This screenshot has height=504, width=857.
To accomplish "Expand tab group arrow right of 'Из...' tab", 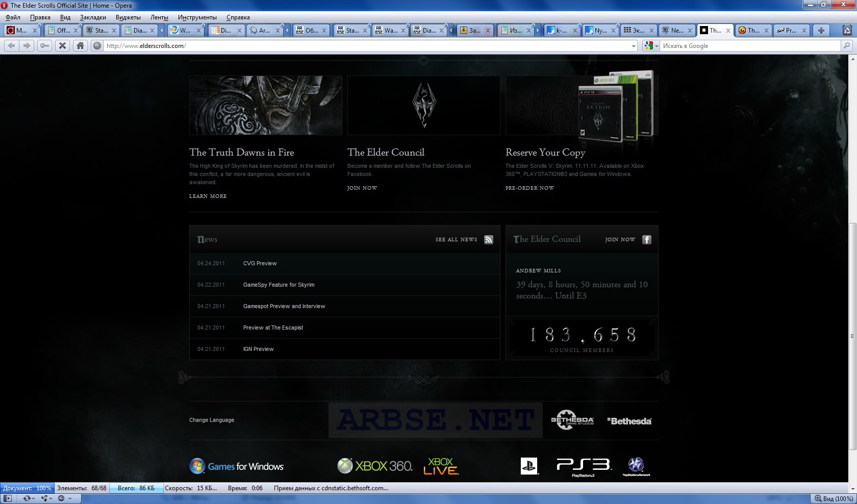I will [538, 30].
